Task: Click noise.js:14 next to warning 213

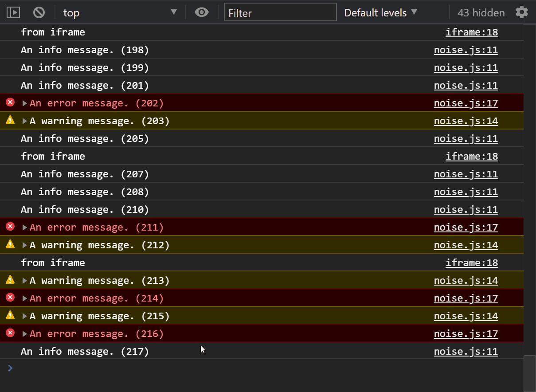Action: click(x=466, y=280)
